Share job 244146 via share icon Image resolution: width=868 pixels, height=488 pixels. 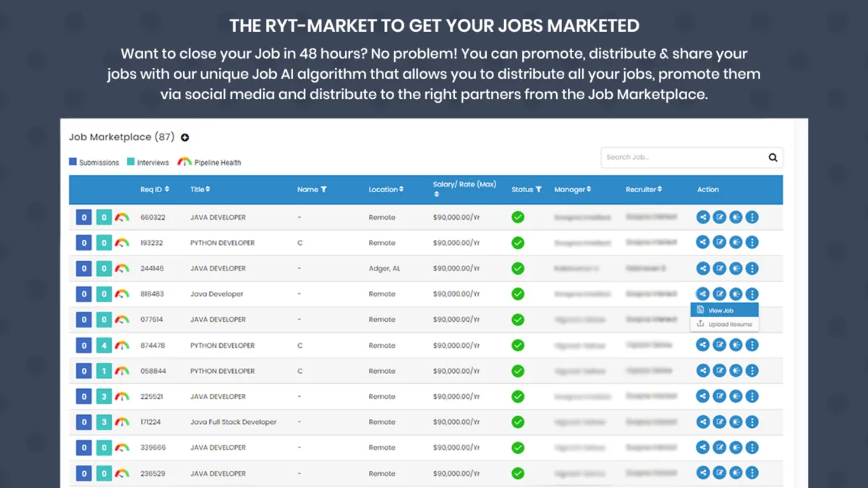(x=703, y=268)
